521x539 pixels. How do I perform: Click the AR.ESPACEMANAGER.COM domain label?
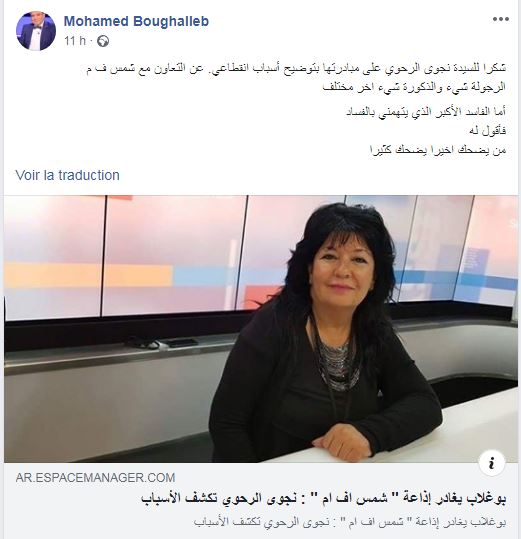pos(95,477)
